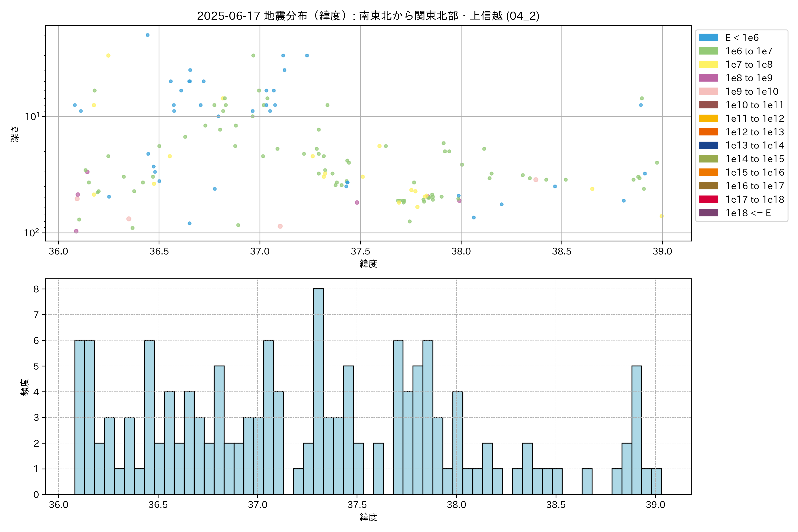Click the 38.0 tick label under the scatter plot
The width and height of the screenshot is (798, 532).
click(x=461, y=251)
